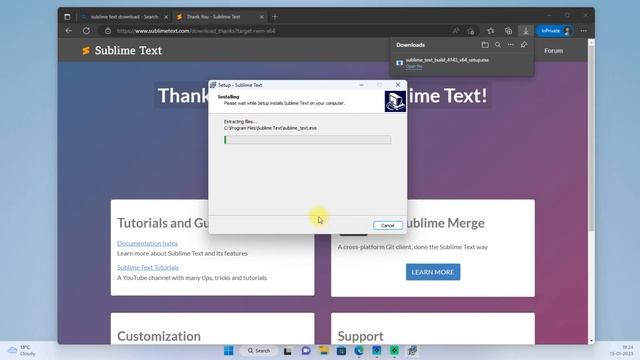Pin the Downloads panel
This screenshot has width=640, height=360.
(x=524, y=44)
